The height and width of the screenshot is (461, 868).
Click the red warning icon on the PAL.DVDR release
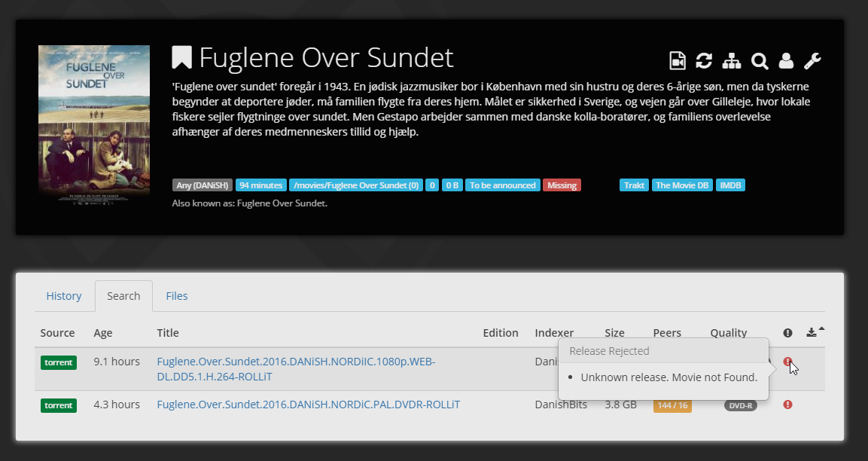tap(787, 405)
